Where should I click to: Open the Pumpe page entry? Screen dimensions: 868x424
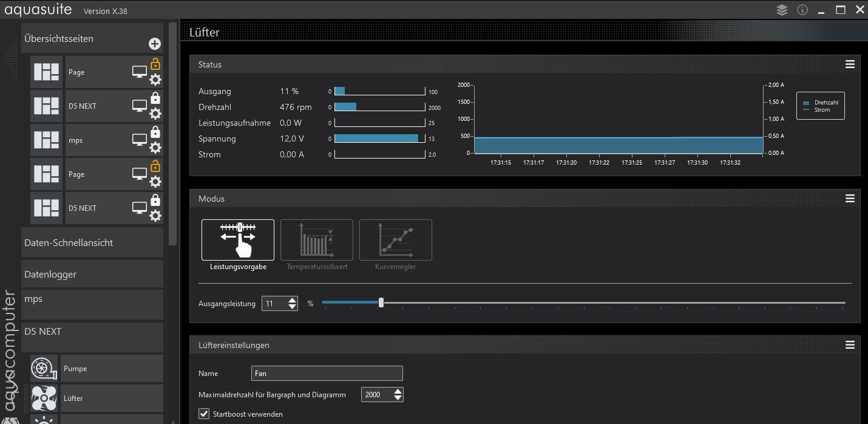[x=112, y=369]
